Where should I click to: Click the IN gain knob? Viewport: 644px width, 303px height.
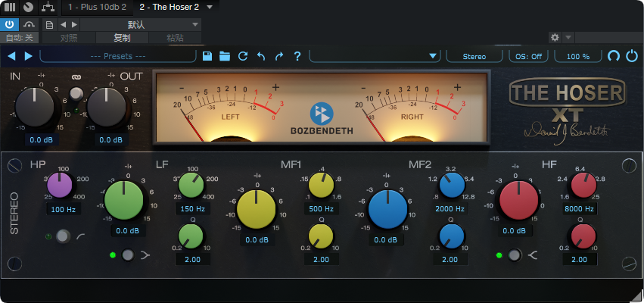click(x=35, y=107)
